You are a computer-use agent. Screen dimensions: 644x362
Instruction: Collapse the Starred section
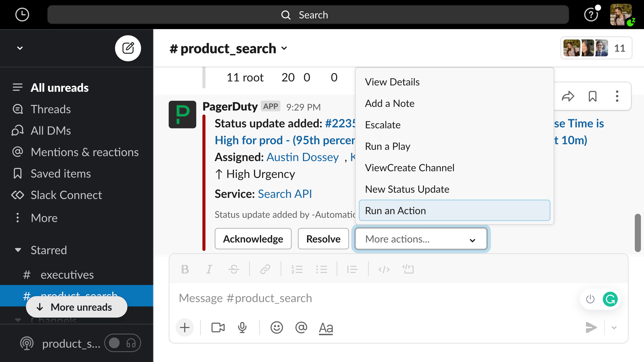tap(18, 250)
